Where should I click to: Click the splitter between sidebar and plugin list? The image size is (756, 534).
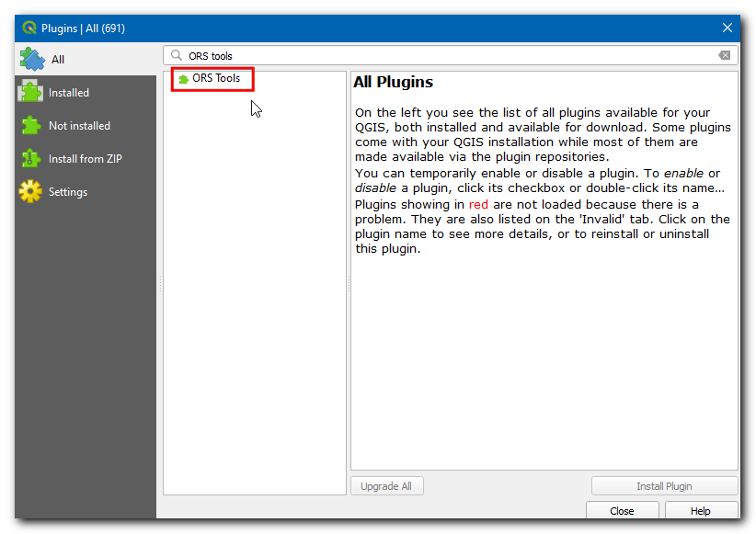point(160,285)
